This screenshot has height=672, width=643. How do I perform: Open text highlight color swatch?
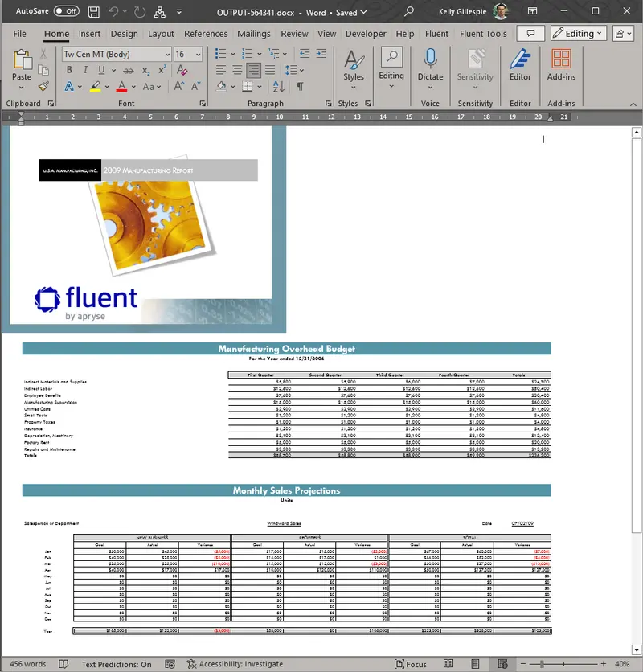click(x=95, y=86)
